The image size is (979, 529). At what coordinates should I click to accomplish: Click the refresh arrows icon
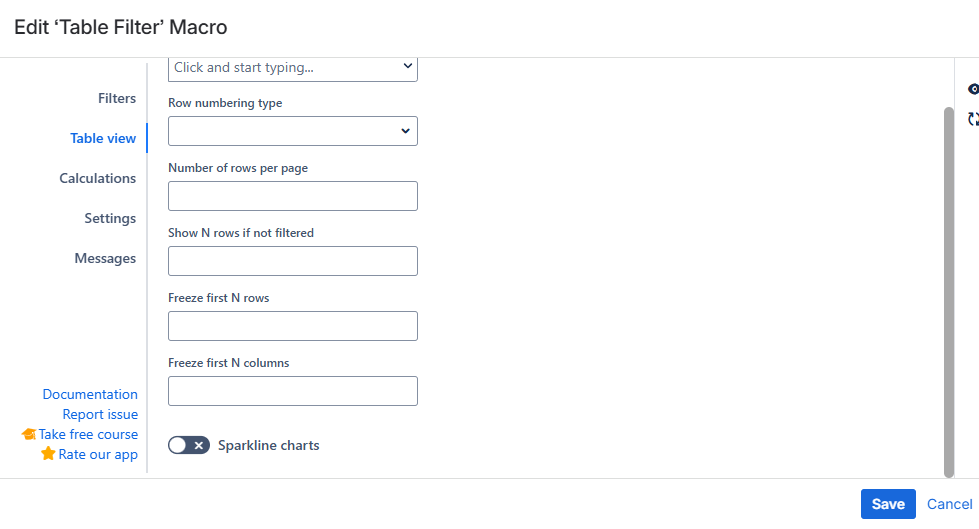pyautogui.click(x=973, y=119)
